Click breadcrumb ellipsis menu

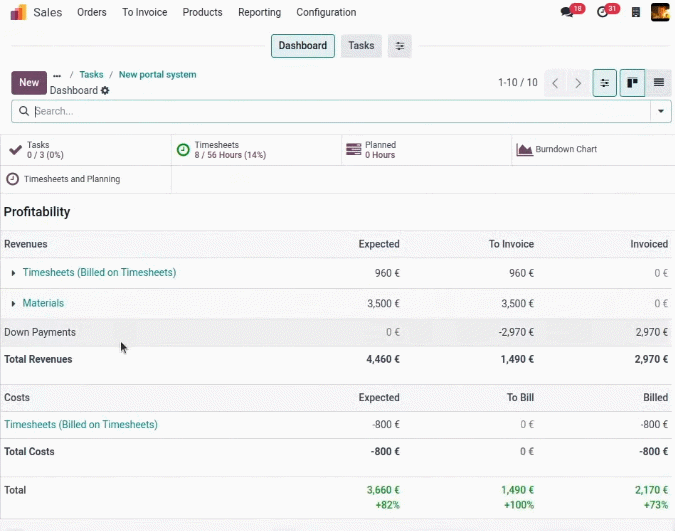57,75
